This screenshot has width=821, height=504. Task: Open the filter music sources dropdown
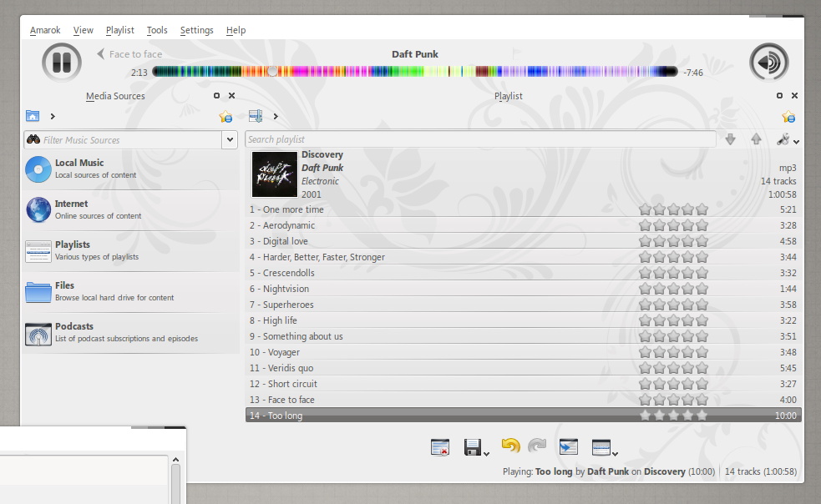click(230, 139)
